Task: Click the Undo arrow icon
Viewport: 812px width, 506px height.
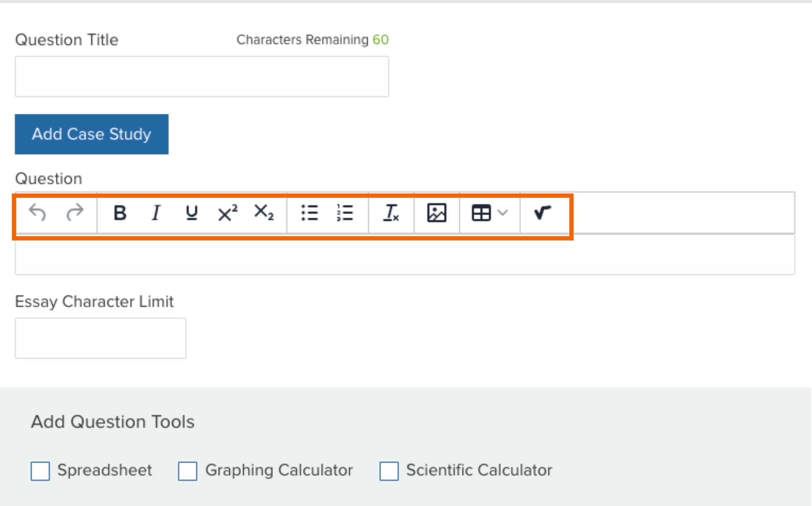Action: [38, 213]
